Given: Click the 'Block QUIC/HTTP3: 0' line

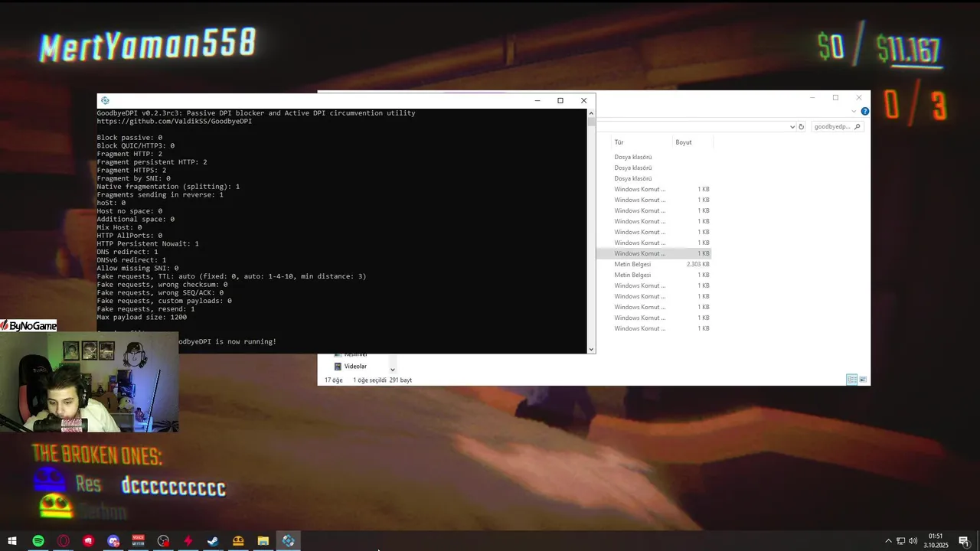Looking at the screenshot, I should point(136,145).
